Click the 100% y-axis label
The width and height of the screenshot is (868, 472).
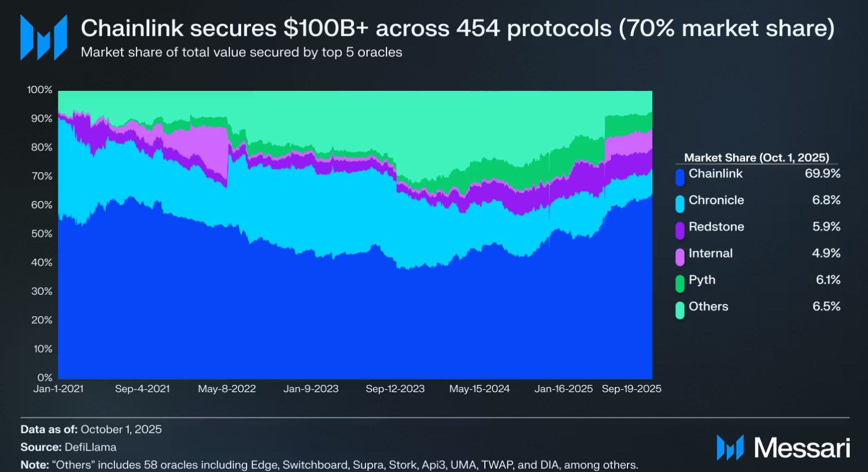point(40,90)
